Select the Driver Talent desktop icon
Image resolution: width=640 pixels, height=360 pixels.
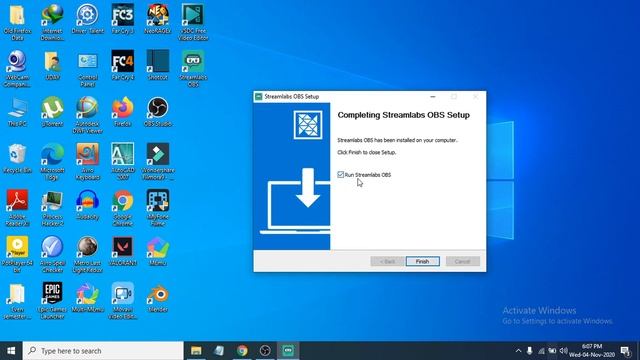point(87,19)
